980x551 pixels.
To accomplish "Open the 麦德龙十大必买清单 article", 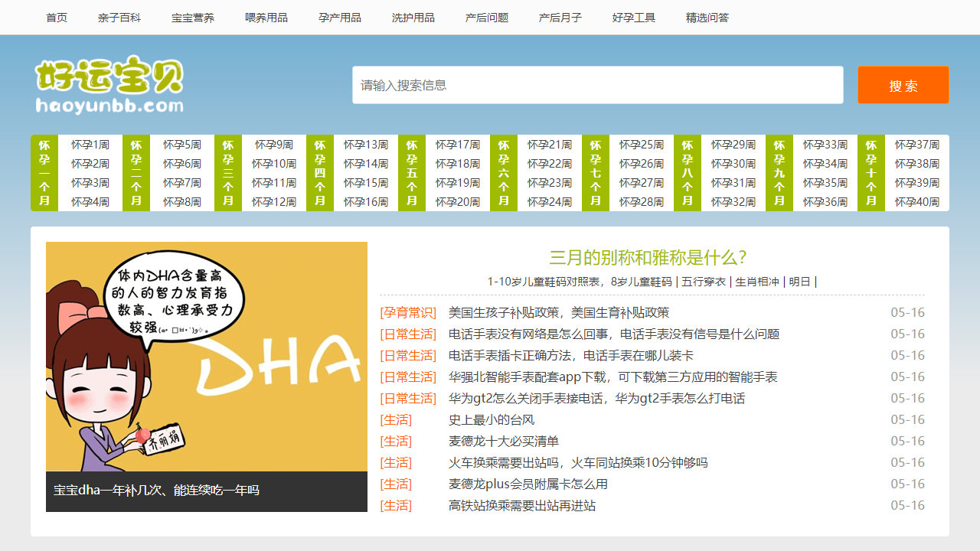I will (504, 441).
